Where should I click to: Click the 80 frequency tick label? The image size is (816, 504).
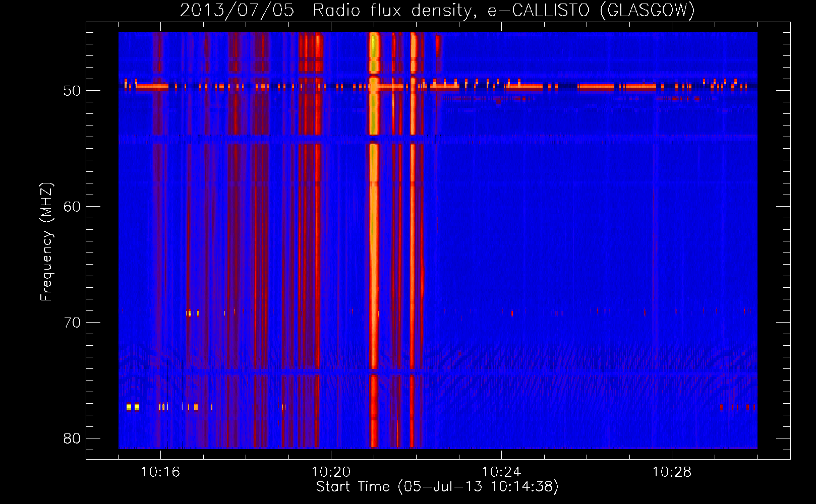(72, 438)
